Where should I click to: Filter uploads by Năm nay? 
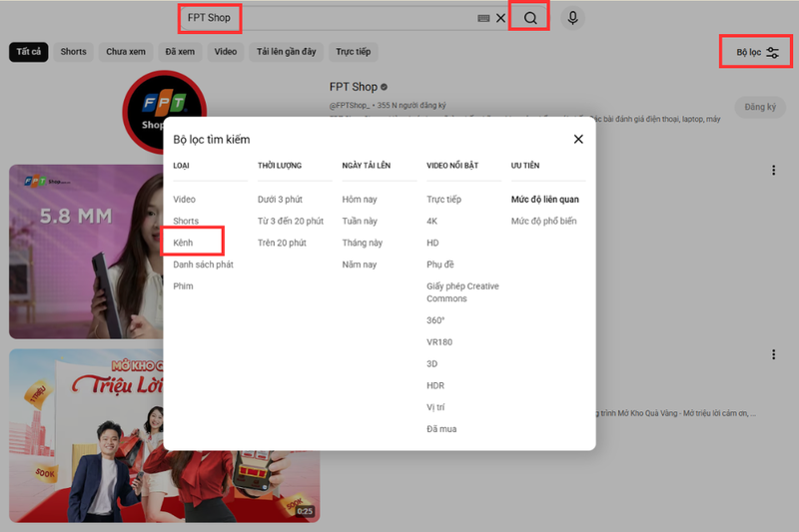click(x=360, y=265)
